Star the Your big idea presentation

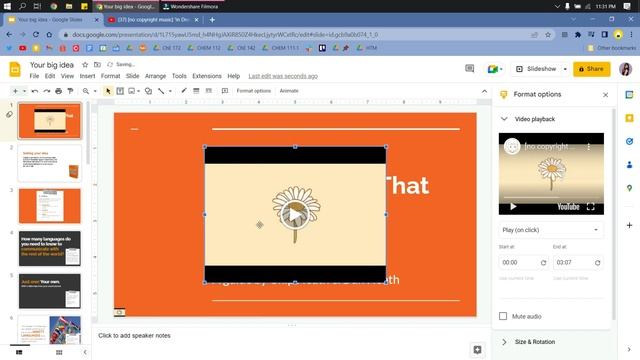click(x=85, y=64)
